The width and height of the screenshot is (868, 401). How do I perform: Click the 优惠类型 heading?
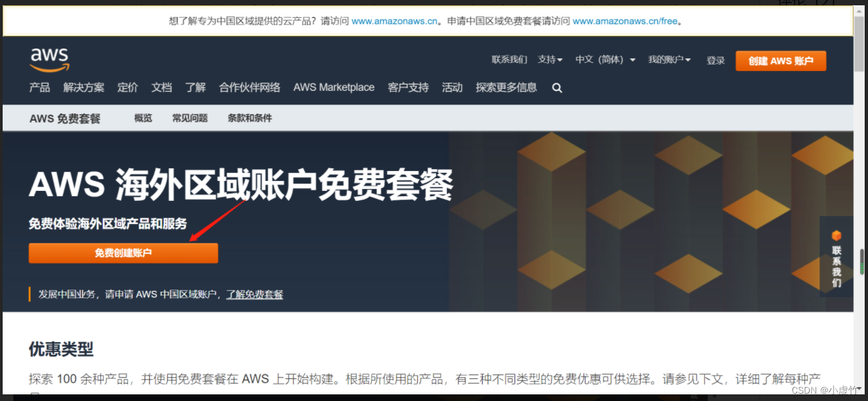(x=61, y=349)
